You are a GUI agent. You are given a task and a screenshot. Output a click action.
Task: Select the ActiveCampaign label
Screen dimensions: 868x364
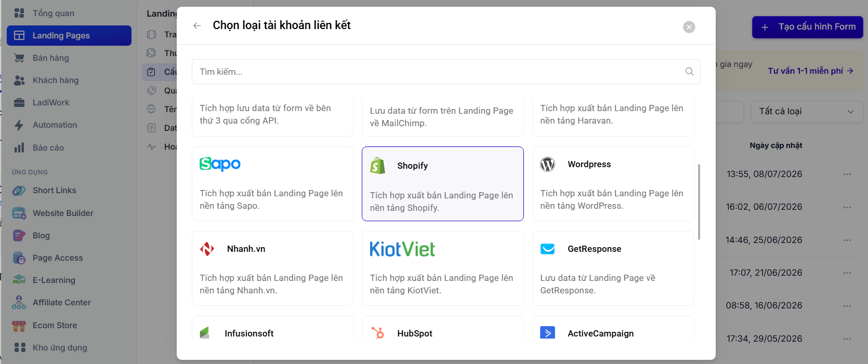[601, 333]
